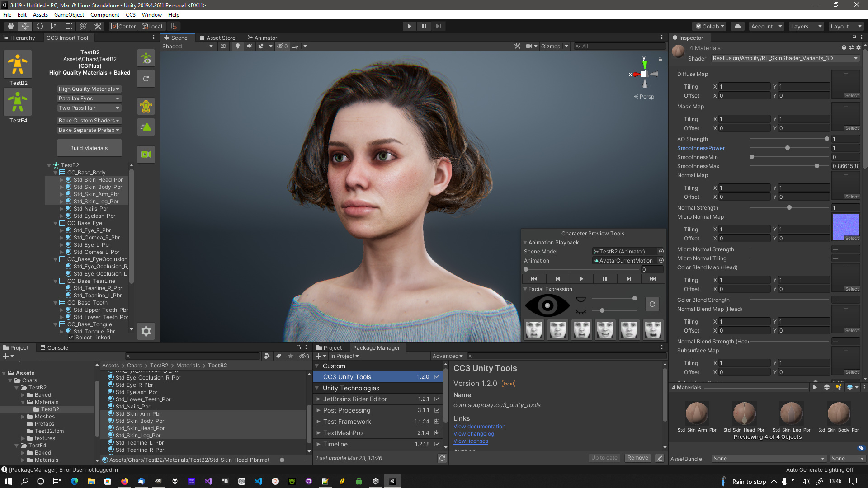
Task: Adjust AO Strength slider
Action: (x=788, y=139)
